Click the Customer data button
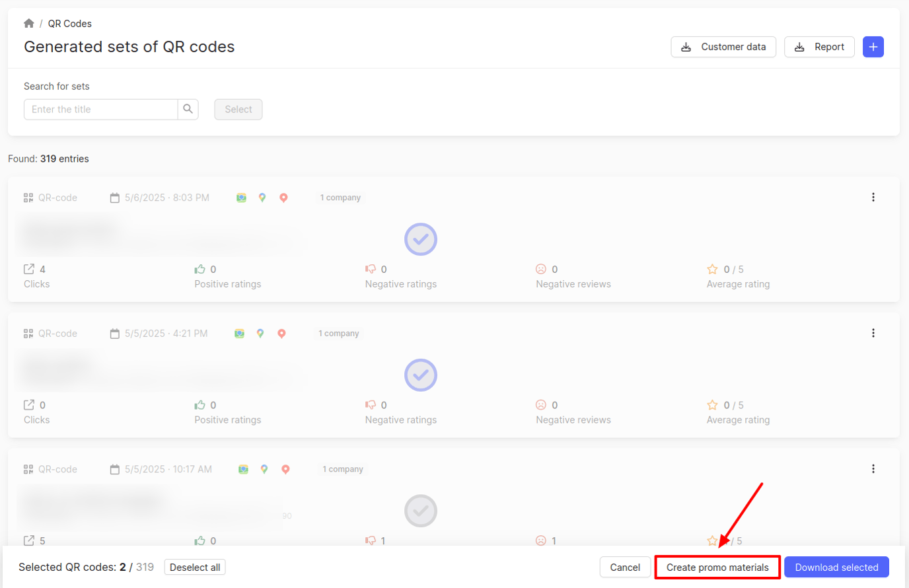 tap(723, 47)
